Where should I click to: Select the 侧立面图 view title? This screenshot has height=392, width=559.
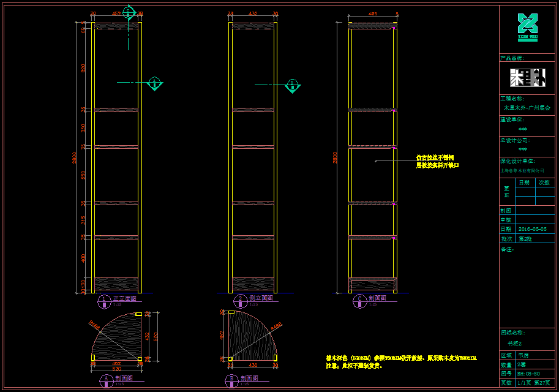click(261, 298)
